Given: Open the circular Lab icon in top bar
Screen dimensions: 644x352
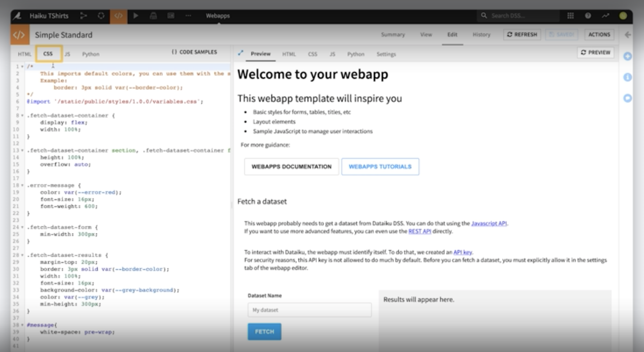Looking at the screenshot, I should pos(101,16).
